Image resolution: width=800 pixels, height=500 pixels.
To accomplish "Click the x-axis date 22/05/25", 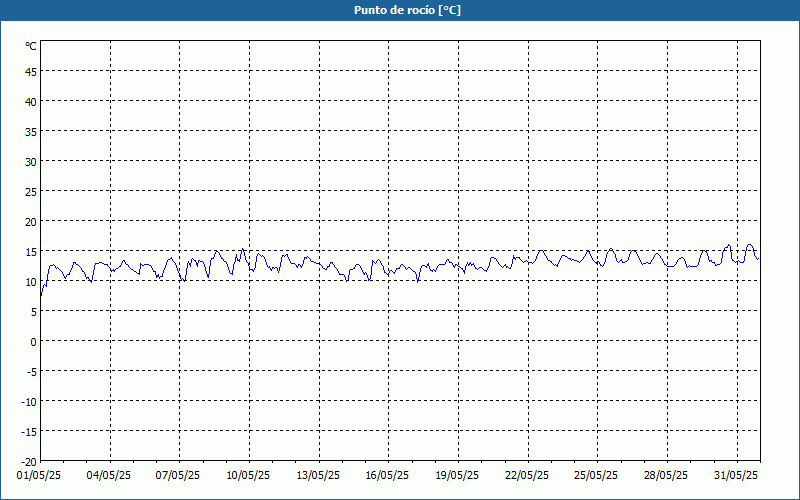I will point(527,476).
